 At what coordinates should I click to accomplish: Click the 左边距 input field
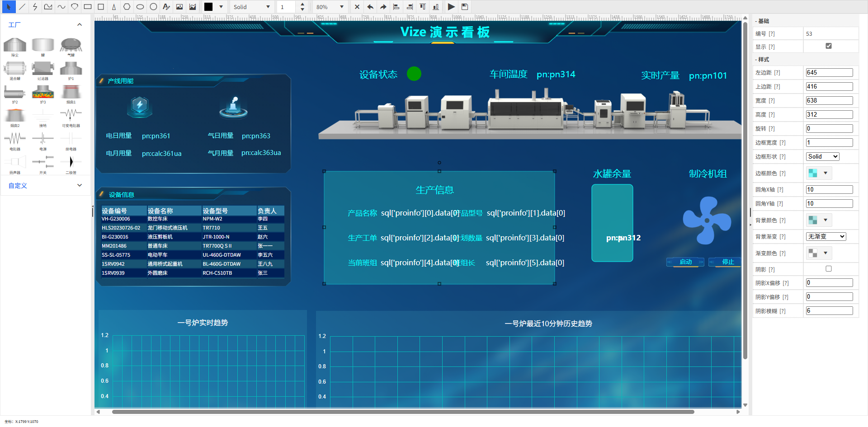pyautogui.click(x=829, y=72)
